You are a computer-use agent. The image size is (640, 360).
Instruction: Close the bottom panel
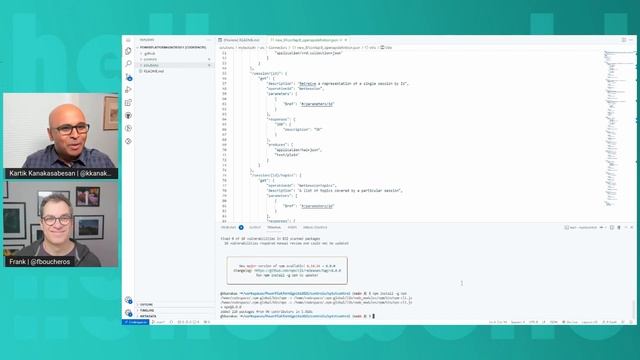(632, 227)
